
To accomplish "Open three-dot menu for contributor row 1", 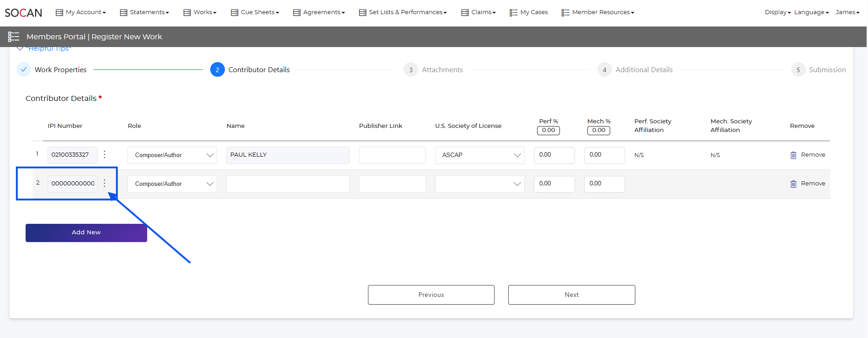I will click(105, 154).
